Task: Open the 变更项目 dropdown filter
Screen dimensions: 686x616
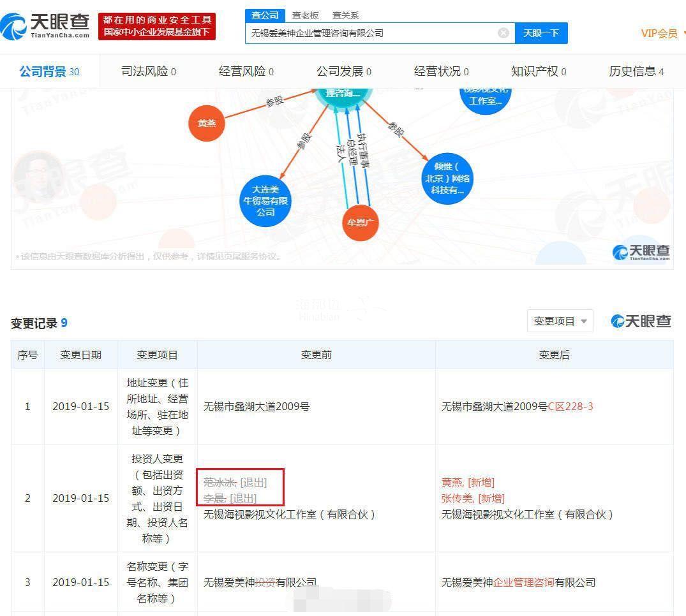Action: point(560,321)
